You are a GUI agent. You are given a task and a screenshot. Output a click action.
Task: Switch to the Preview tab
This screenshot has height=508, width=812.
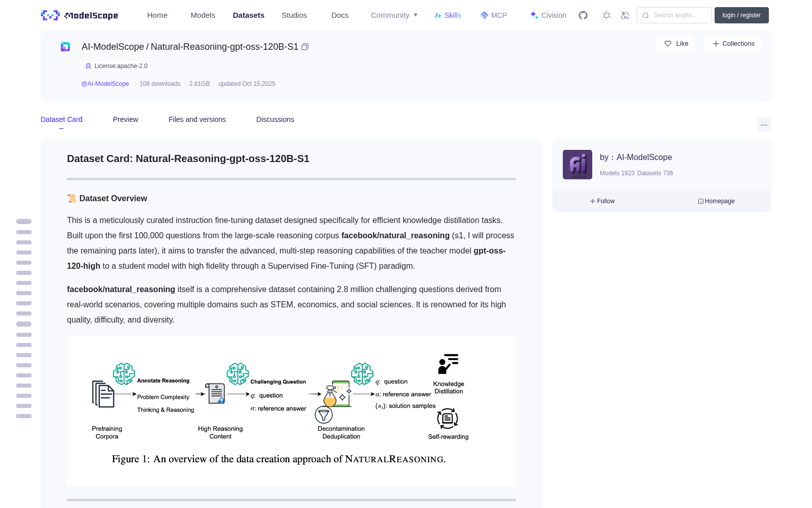[125, 119]
